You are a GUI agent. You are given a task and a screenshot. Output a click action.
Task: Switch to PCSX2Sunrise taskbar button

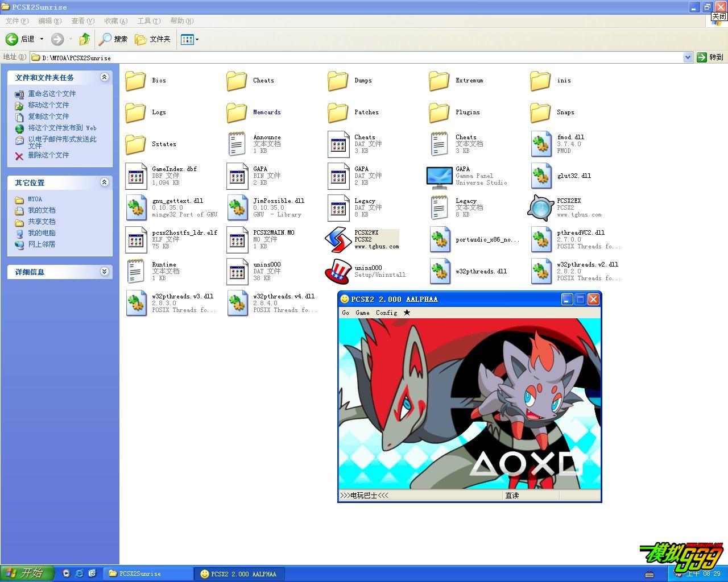coord(148,574)
